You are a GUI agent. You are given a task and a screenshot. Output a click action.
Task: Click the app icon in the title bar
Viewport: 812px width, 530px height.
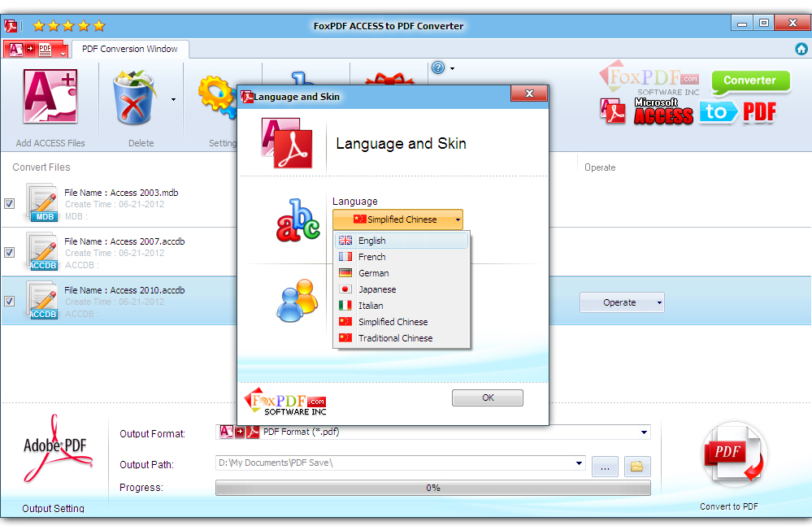[x=11, y=26]
